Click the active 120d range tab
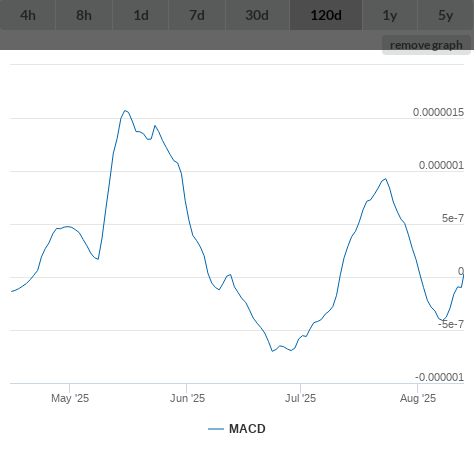The image size is (474, 455). (x=326, y=15)
